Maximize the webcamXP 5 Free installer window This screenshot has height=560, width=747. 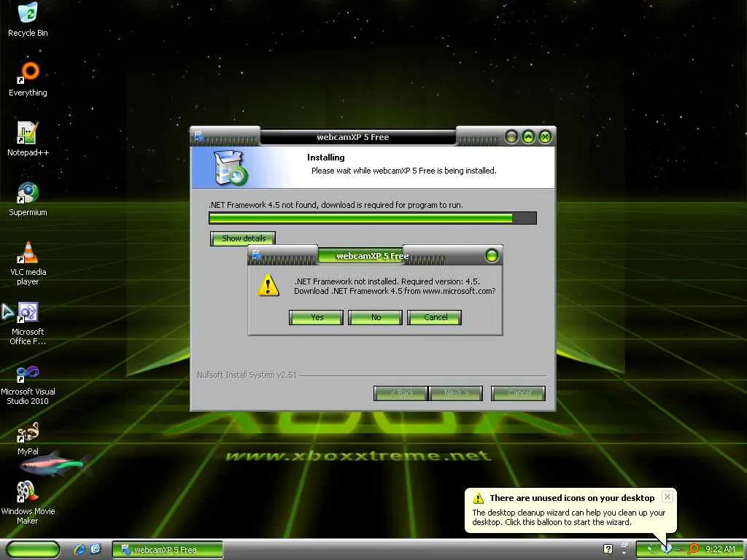point(528,137)
